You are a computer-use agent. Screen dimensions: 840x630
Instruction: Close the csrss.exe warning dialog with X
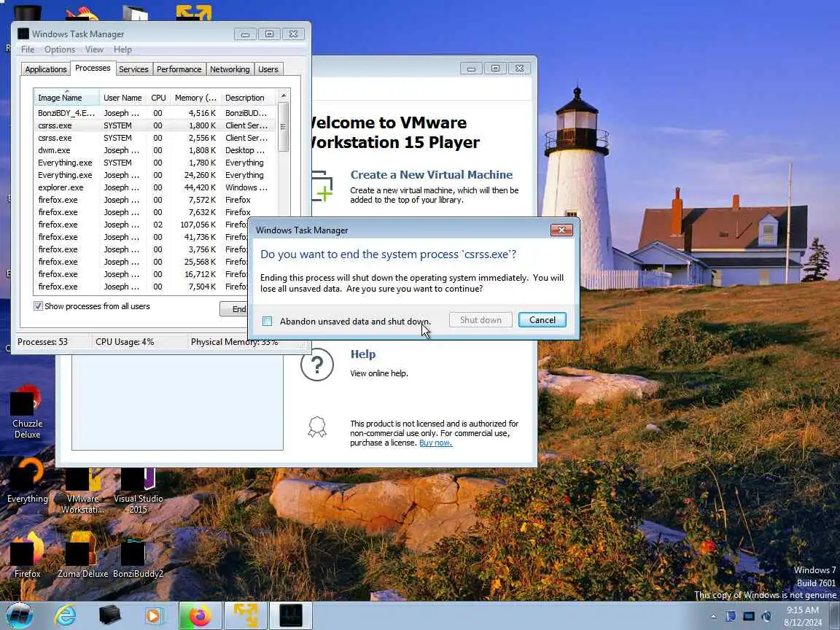561,230
